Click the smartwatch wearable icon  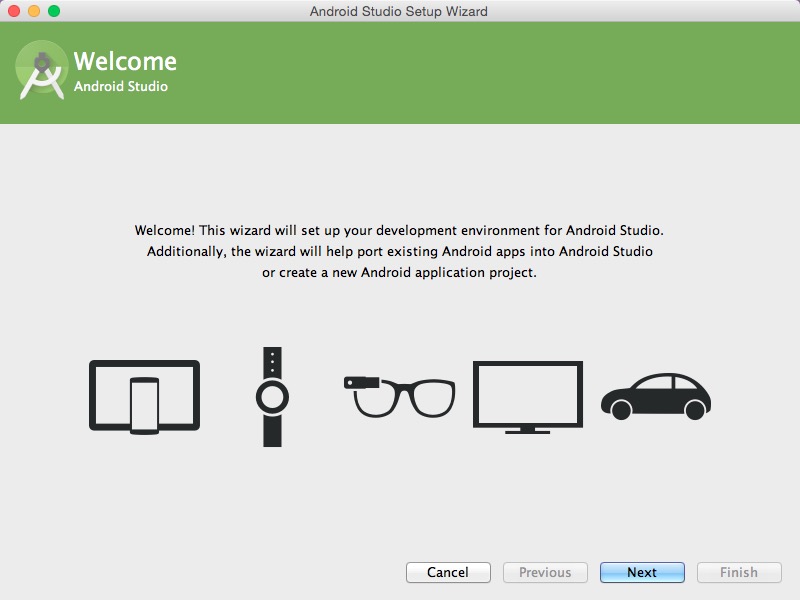(x=272, y=397)
